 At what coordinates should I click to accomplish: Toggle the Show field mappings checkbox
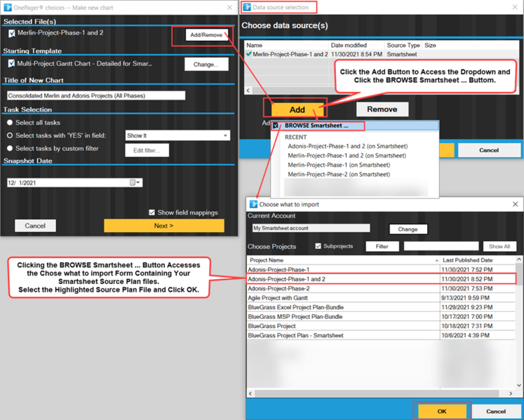tap(152, 212)
